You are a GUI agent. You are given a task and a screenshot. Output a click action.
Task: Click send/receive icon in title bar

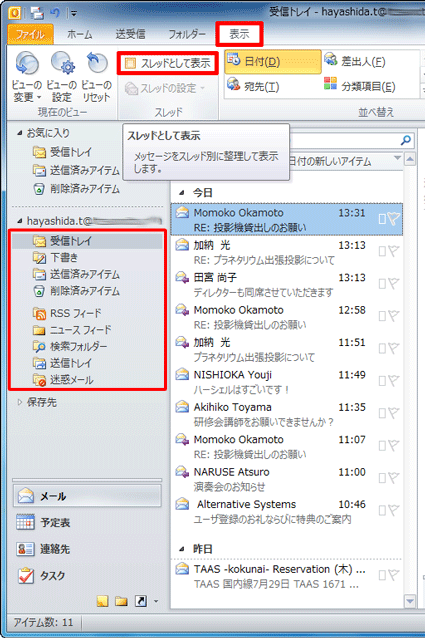(x=37, y=13)
